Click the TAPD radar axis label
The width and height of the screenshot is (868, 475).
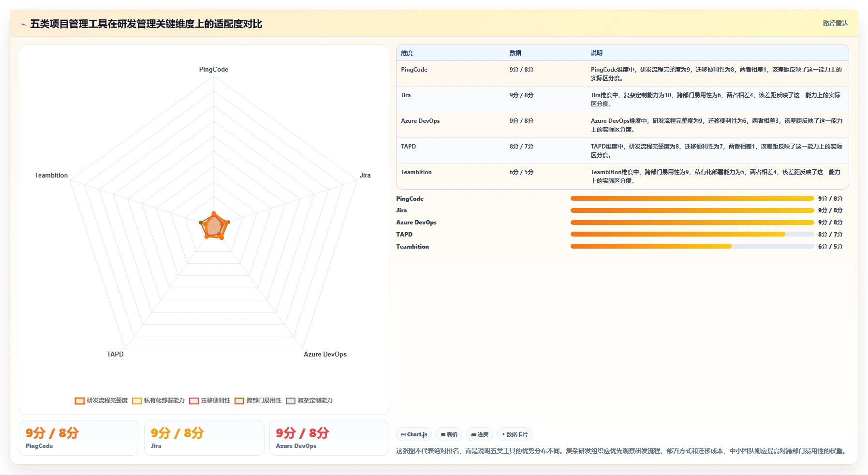[115, 354]
